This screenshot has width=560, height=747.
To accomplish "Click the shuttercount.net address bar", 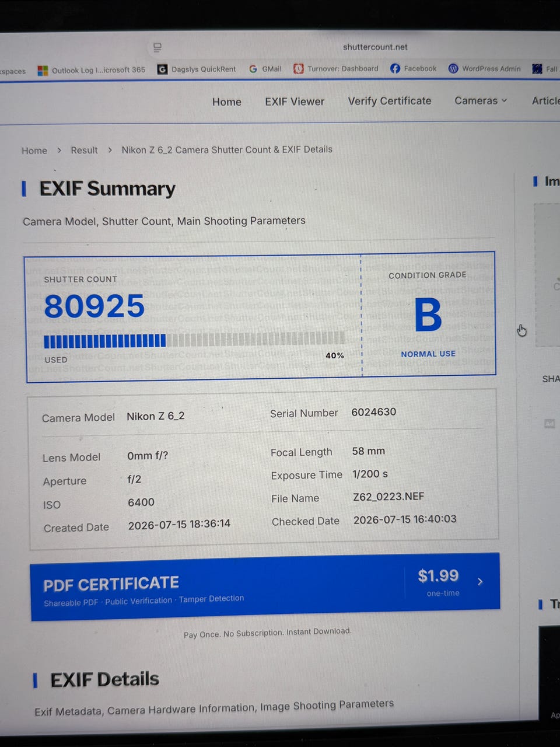I will click(x=375, y=47).
